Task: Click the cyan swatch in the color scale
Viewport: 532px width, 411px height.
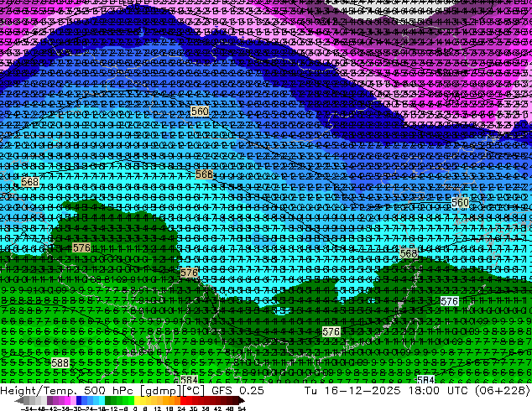Action: [102, 401]
